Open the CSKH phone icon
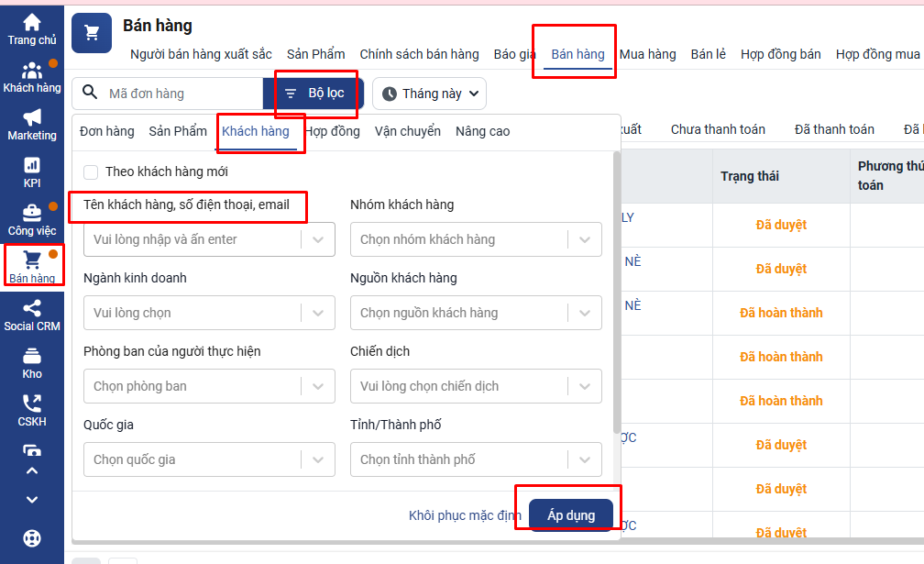Screen dimensions: 924x564 [32, 404]
